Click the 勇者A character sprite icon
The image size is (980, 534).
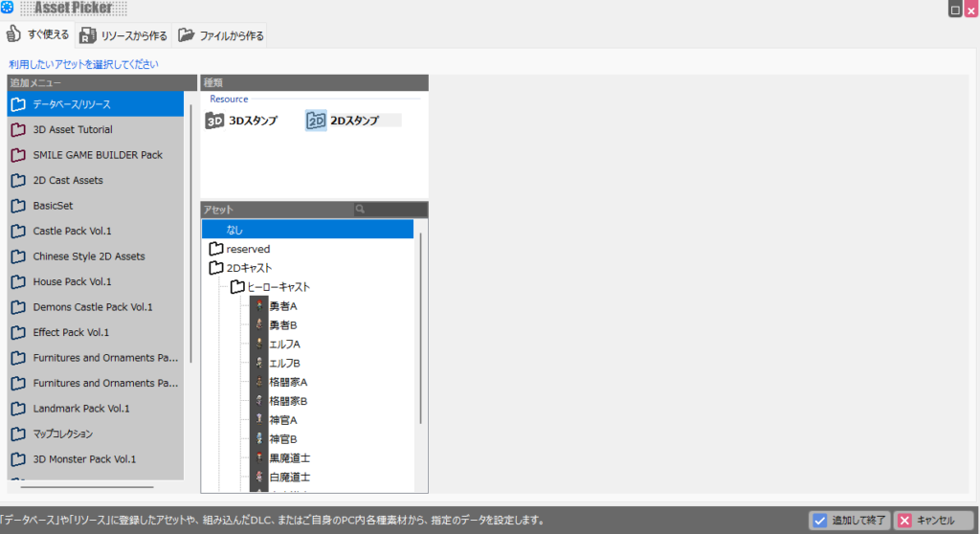[258, 306]
